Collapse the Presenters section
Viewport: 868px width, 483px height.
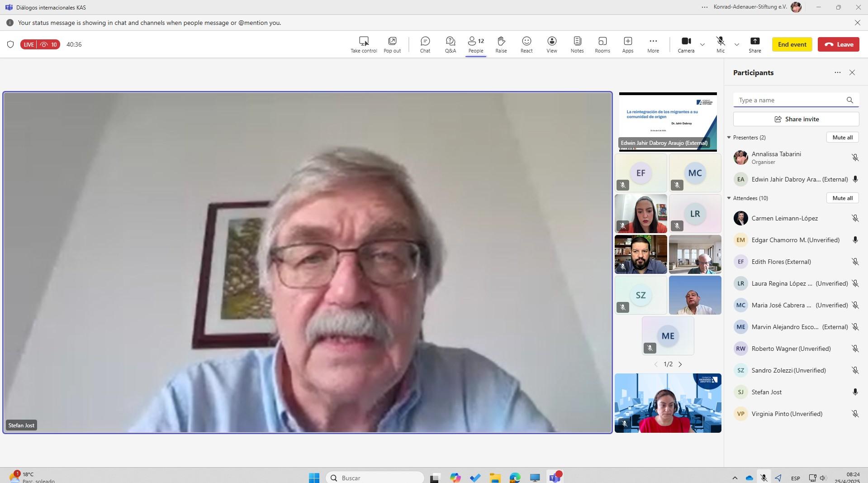(x=729, y=138)
